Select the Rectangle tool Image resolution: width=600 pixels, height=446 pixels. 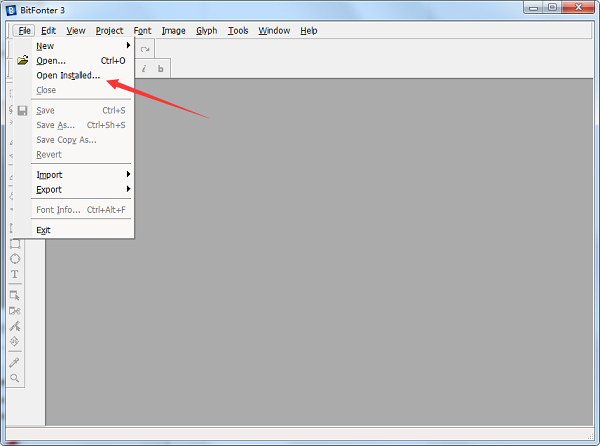[x=15, y=244]
